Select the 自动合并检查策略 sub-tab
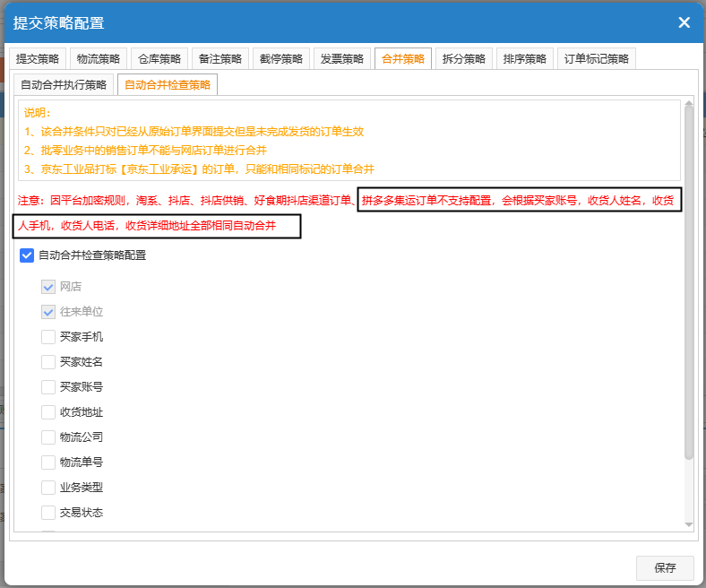Viewport: 706px width, 588px height. pos(168,85)
